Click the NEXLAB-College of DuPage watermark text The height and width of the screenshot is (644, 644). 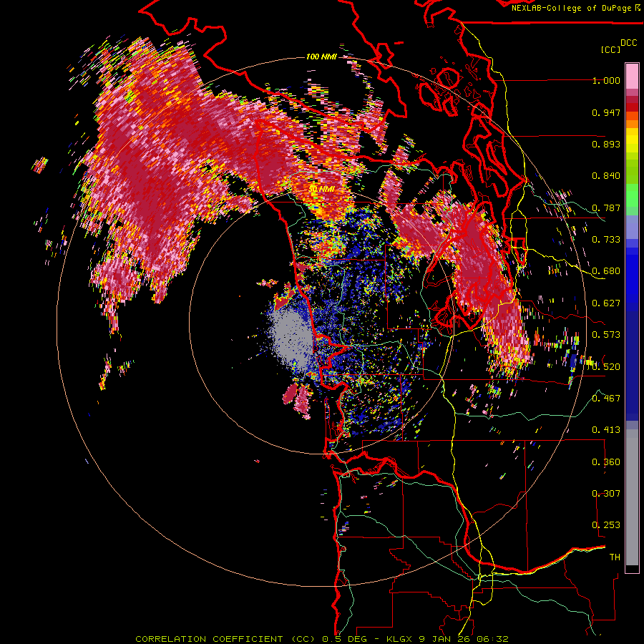pos(571,8)
